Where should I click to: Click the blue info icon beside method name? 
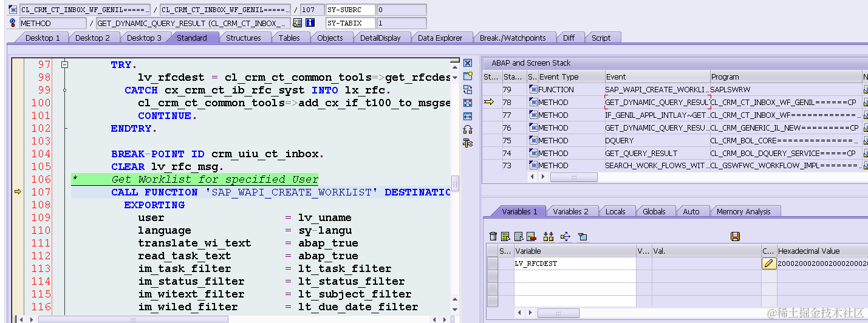310,23
